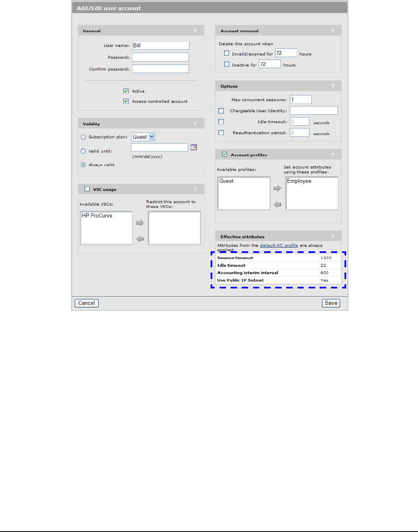The image size is (418, 532).
Task: Click the Save button
Action: [x=331, y=303]
